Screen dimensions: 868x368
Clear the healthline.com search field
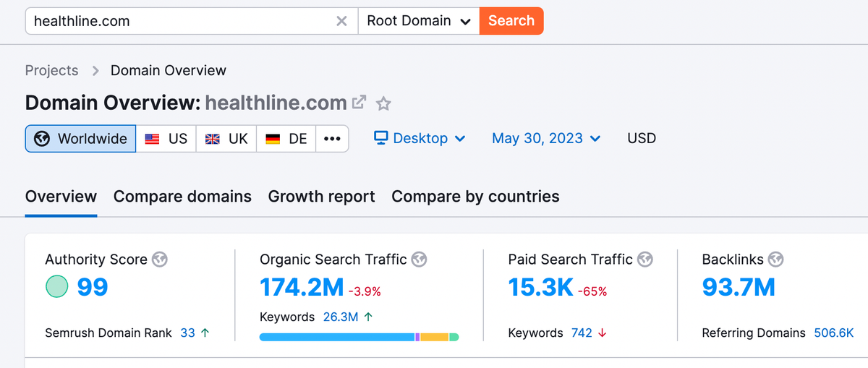[341, 21]
